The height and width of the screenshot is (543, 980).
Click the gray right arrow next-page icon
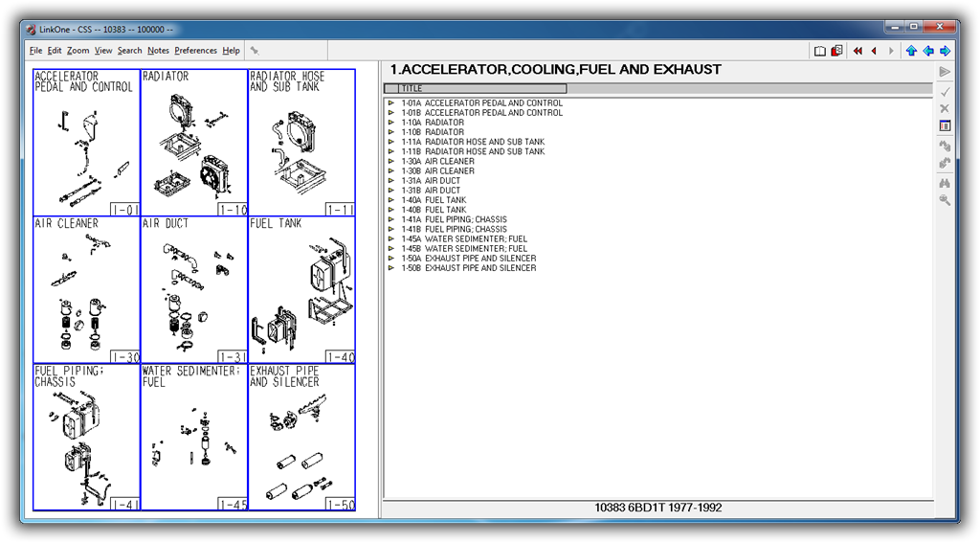(x=891, y=52)
